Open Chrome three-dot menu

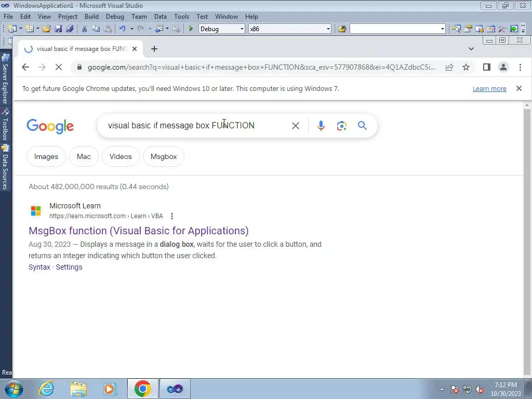coord(520,67)
